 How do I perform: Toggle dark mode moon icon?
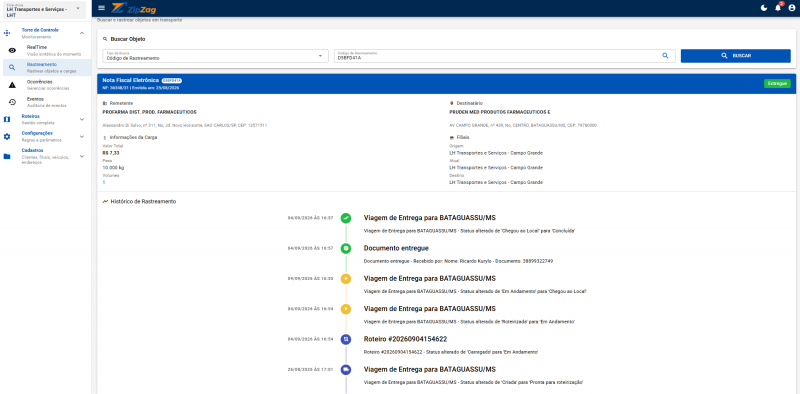(764, 8)
